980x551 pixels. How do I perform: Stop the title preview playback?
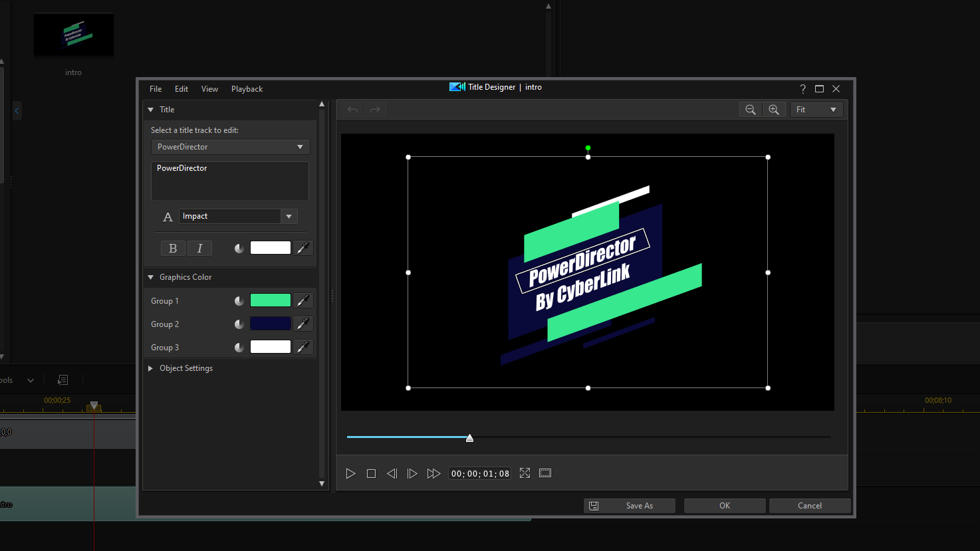coord(371,473)
